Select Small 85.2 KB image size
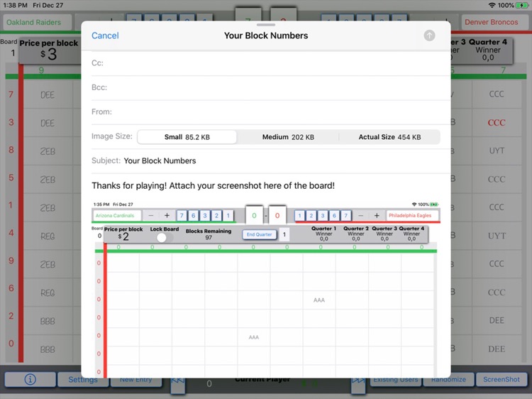532x399 pixels. point(187,137)
